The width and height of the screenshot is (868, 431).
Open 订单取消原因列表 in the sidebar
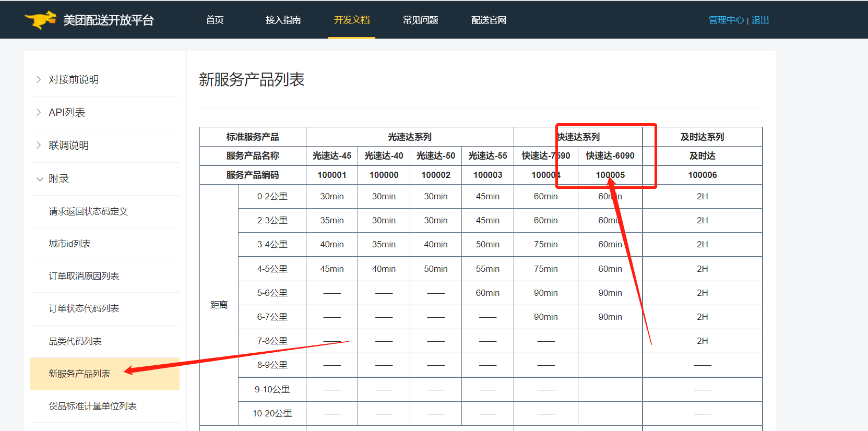[84, 276]
